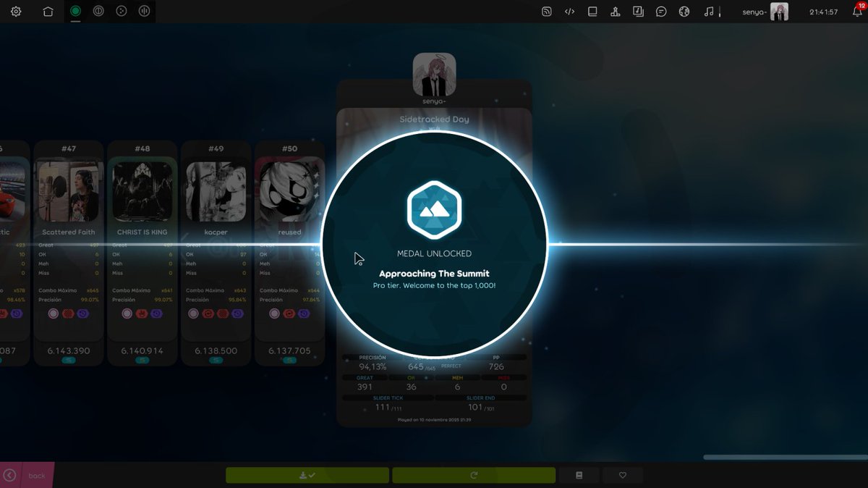This screenshot has height=488, width=868.
Task: Select reused's score card avatar
Action: pyautogui.click(x=289, y=192)
